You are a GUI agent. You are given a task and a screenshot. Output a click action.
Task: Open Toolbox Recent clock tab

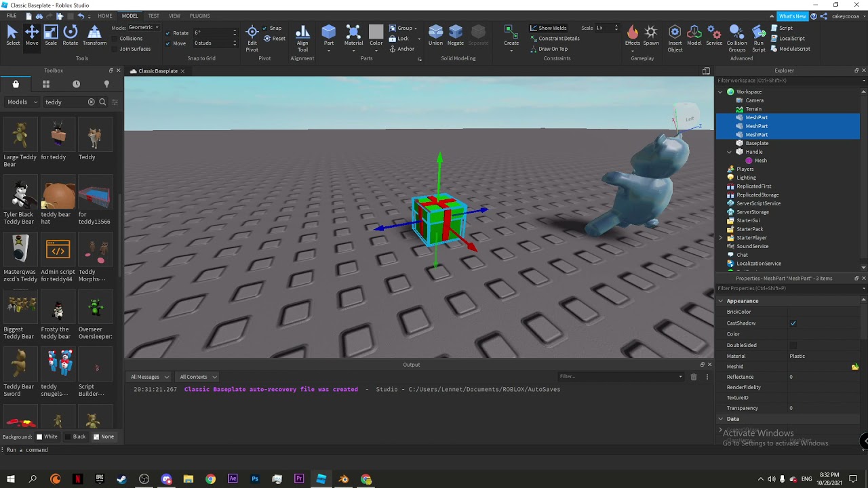point(76,84)
